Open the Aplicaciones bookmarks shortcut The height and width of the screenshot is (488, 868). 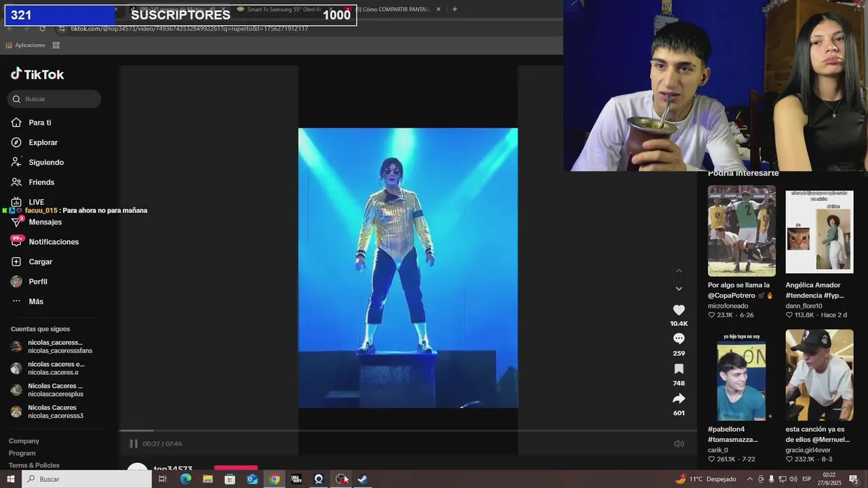(x=25, y=45)
